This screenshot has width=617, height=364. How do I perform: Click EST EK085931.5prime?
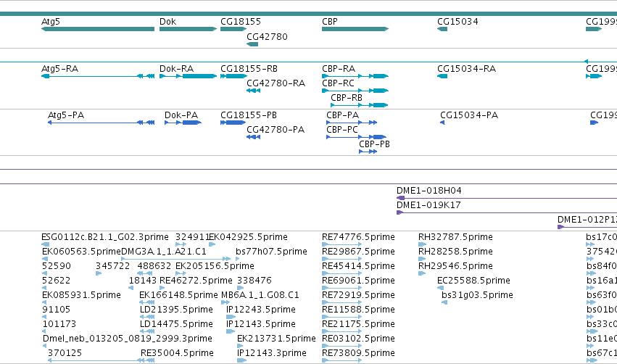[44, 302]
